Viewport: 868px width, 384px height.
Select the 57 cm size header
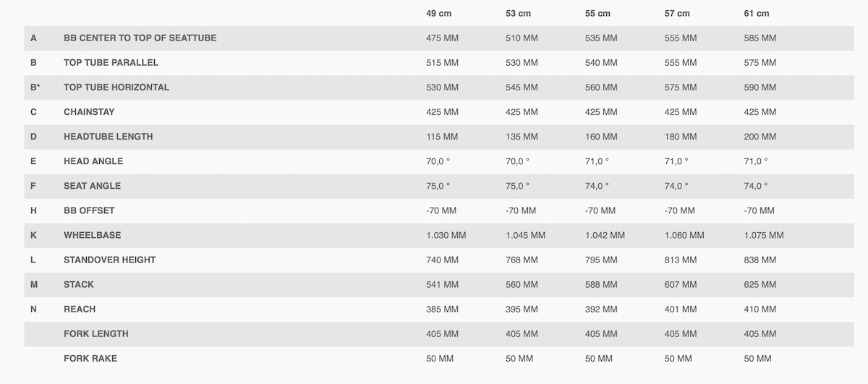pyautogui.click(x=677, y=13)
